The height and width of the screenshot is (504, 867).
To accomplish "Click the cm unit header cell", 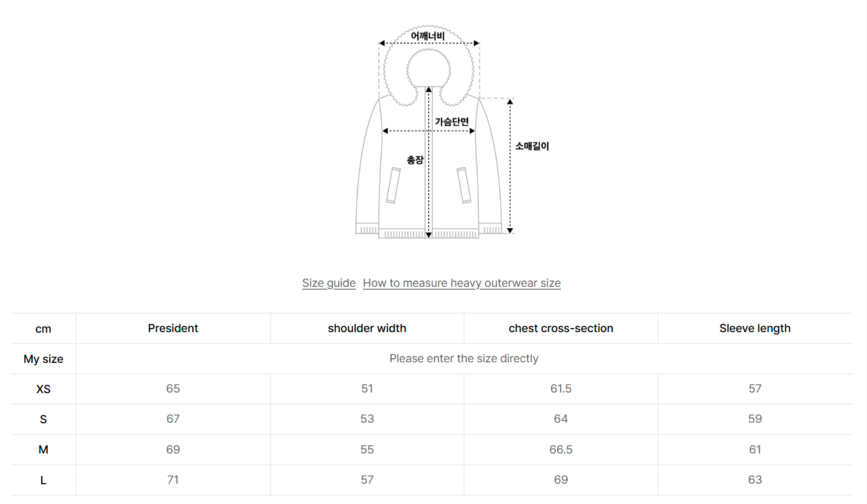I will (x=44, y=329).
